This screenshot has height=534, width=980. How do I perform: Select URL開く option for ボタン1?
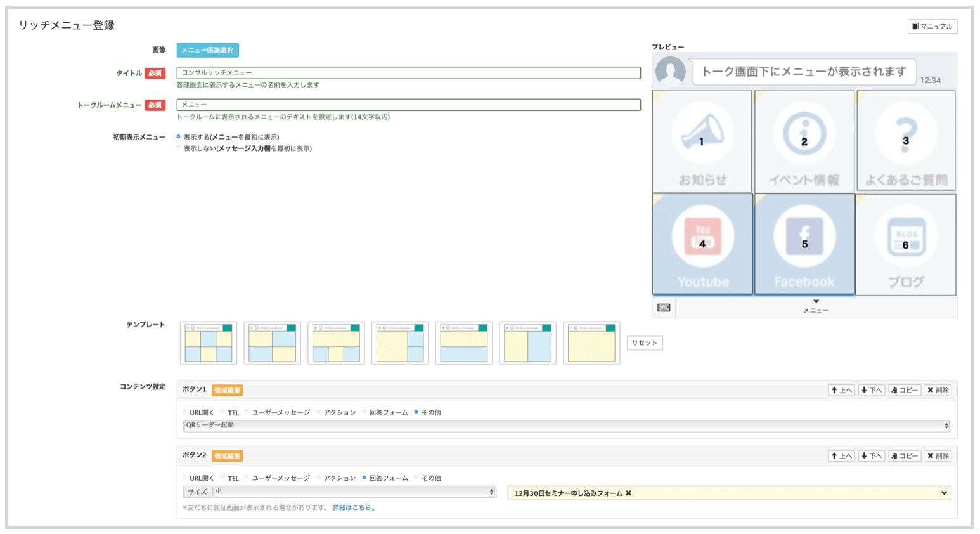click(x=185, y=412)
